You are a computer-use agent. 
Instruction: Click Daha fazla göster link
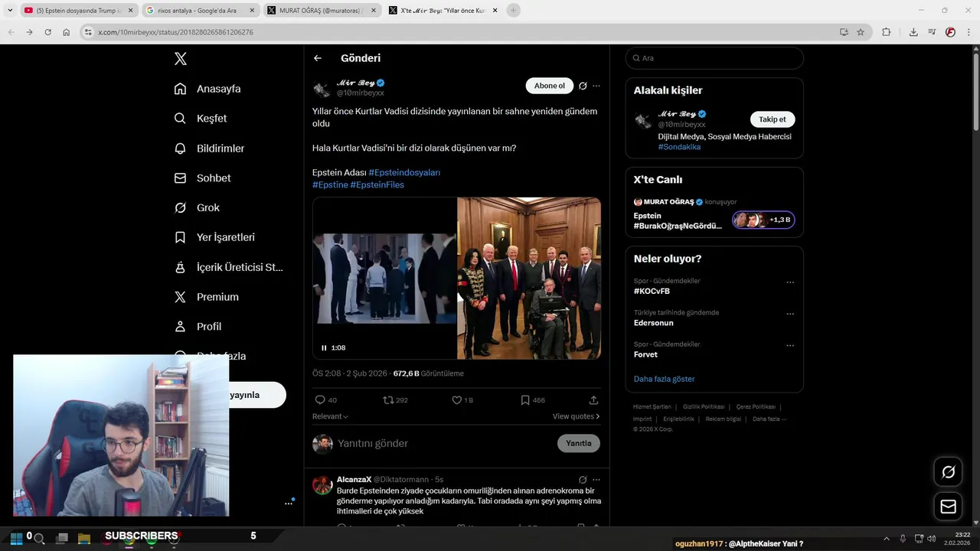(664, 379)
